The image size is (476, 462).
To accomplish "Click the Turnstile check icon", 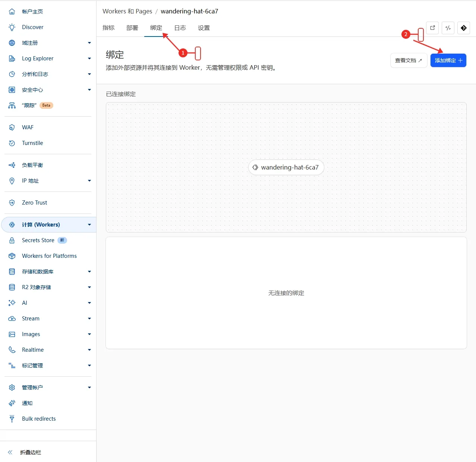I will (x=12, y=143).
